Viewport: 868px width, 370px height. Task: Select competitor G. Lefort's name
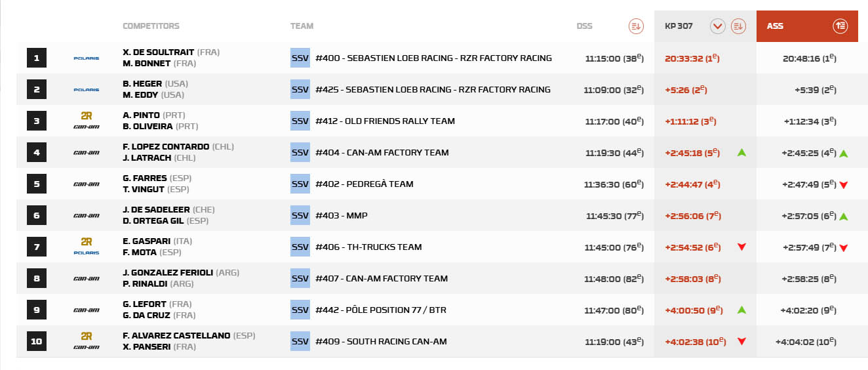[x=144, y=304]
